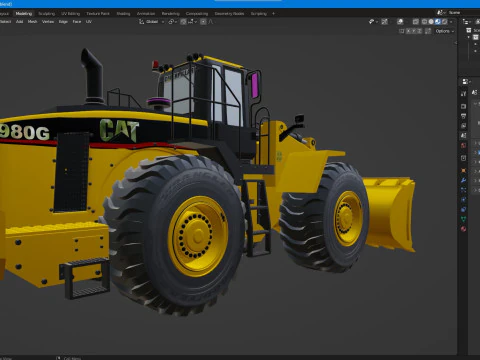Toggle snapping magnet icon
This screenshot has width=480, height=360.
tap(183, 22)
